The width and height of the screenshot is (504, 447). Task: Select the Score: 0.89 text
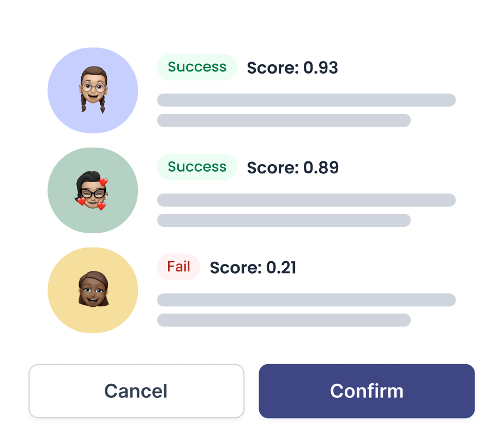coord(293,168)
